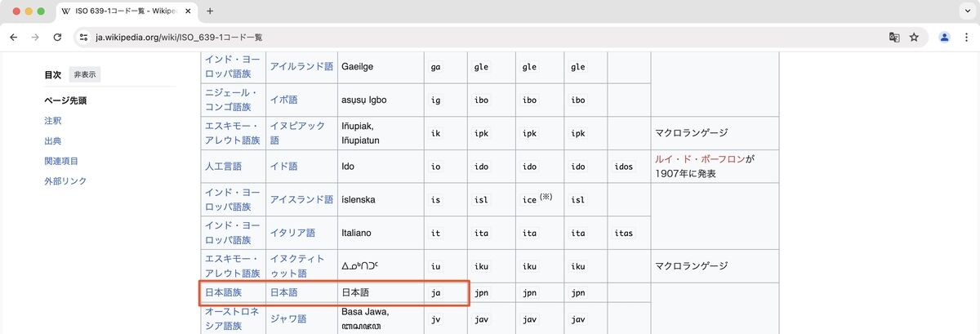Open the ルイ・ド・ボーフロン red link
This screenshot has width=980, height=334.
(x=700, y=159)
